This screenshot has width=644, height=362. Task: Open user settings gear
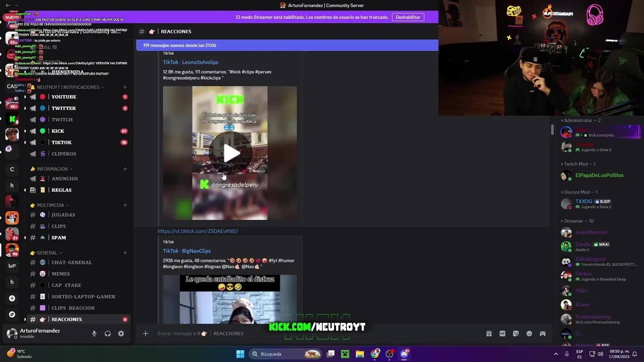click(121, 333)
